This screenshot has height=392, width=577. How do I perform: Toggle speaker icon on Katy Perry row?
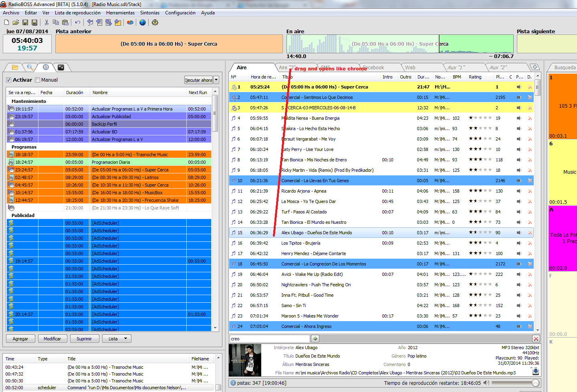pos(519,149)
